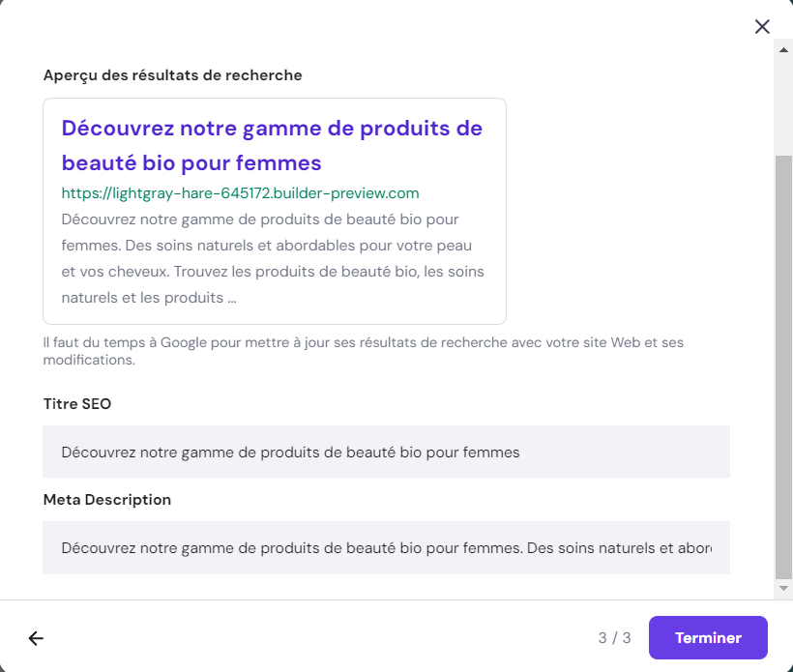Click the 3 / 3 step counter
Image resolution: width=793 pixels, height=672 pixels.
pos(614,638)
